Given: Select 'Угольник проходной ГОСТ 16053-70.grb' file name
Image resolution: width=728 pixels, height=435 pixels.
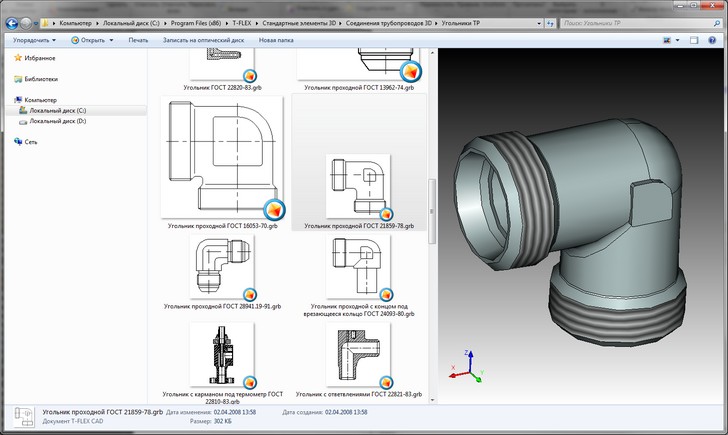Looking at the screenshot, I should click(222, 226).
